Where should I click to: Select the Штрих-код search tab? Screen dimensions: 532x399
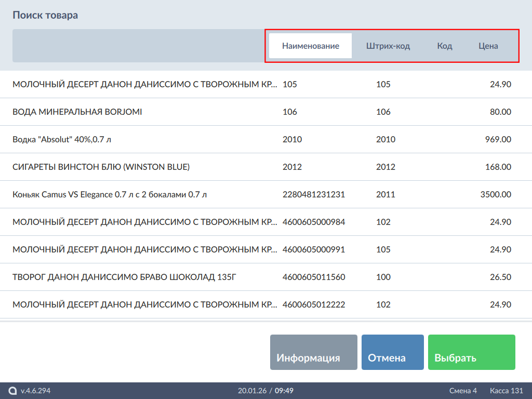tap(388, 46)
